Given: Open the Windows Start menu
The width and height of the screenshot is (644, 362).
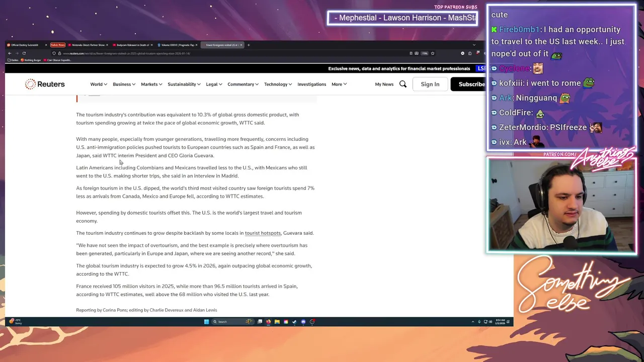Looking at the screenshot, I should click(206, 322).
